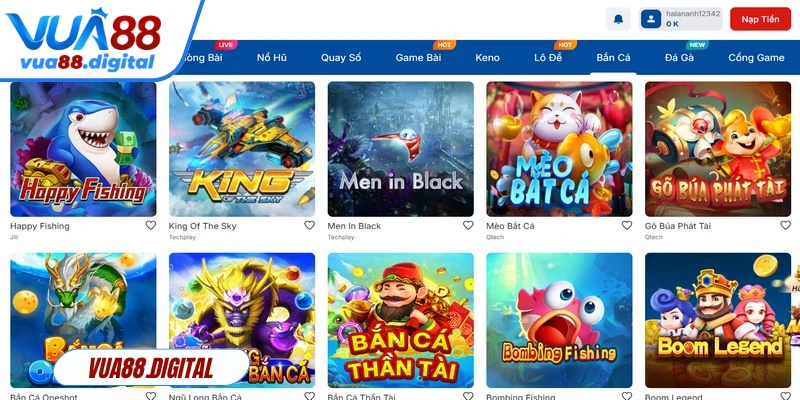Click the Nạp Tiền deposit button

760,19
